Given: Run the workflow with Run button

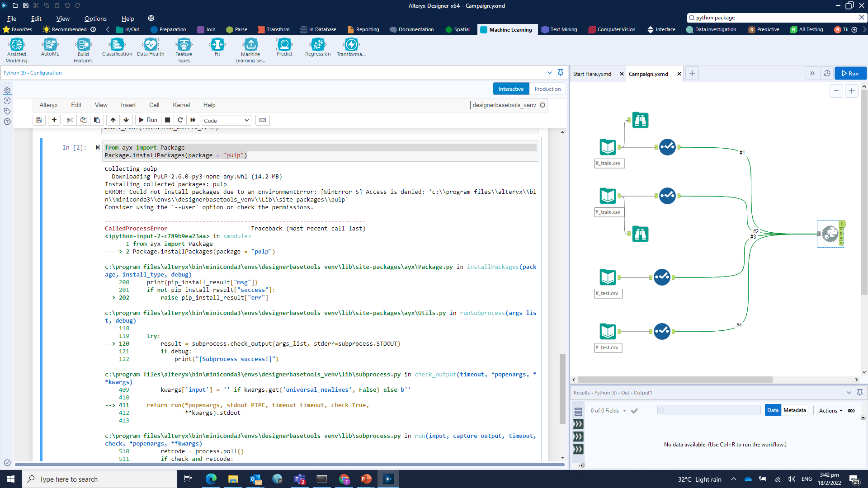Looking at the screenshot, I should pyautogui.click(x=850, y=74).
